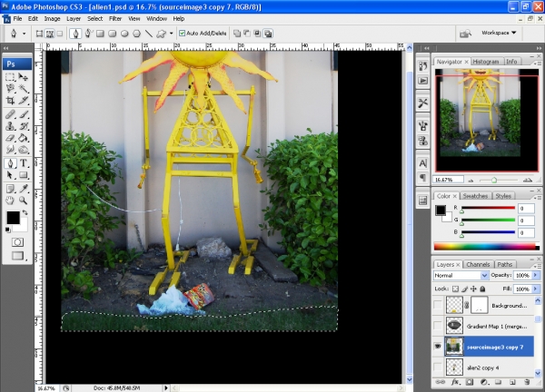The width and height of the screenshot is (545, 392).
Task: Select the Slice tool
Action: [24, 101]
